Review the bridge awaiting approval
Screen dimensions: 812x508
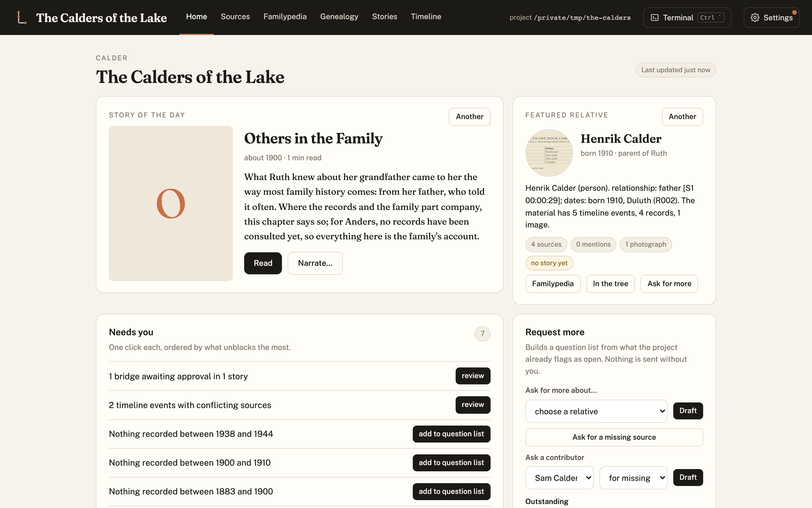[x=473, y=376]
